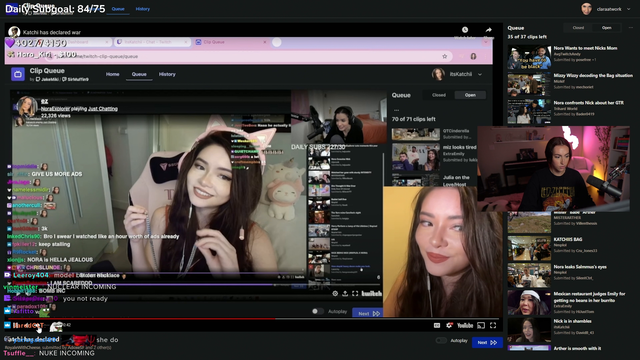This screenshot has width=640, height=360.
Task: Seek using the red YouTube progress bar
Action: click(x=253, y=318)
